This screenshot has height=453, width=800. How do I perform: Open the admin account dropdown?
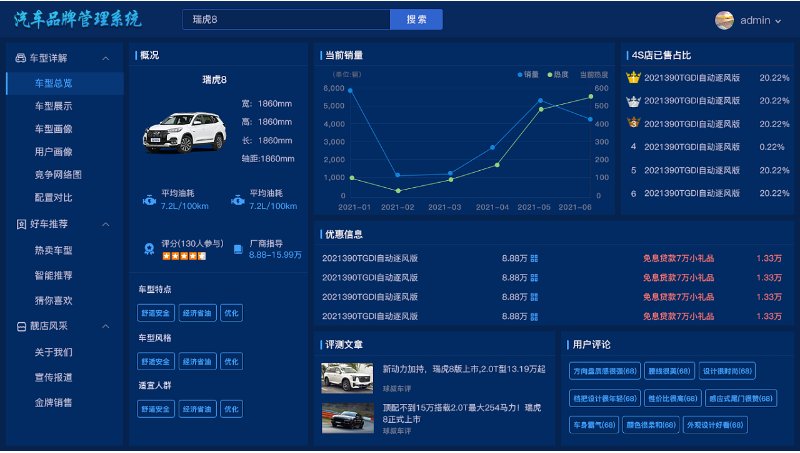(x=760, y=21)
